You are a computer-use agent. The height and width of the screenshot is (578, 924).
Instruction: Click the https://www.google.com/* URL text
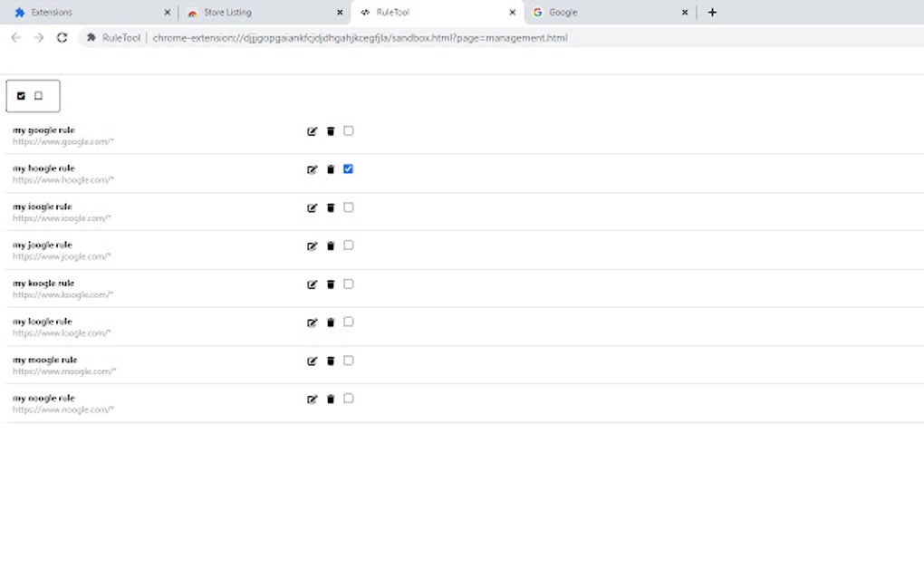coord(63,142)
